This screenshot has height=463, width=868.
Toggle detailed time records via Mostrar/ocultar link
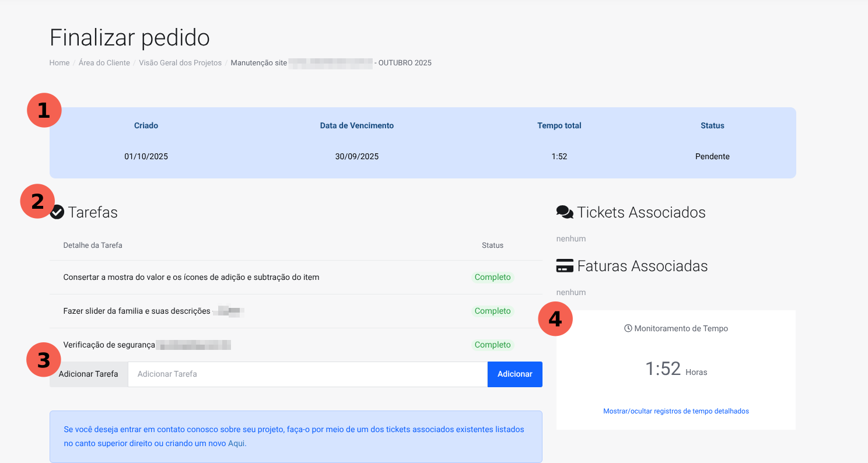click(675, 411)
